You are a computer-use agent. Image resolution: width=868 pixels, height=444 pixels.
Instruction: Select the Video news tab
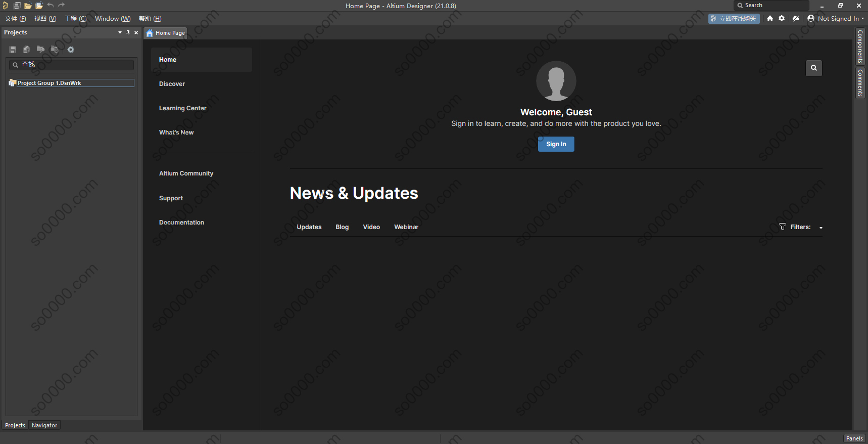coord(371,227)
